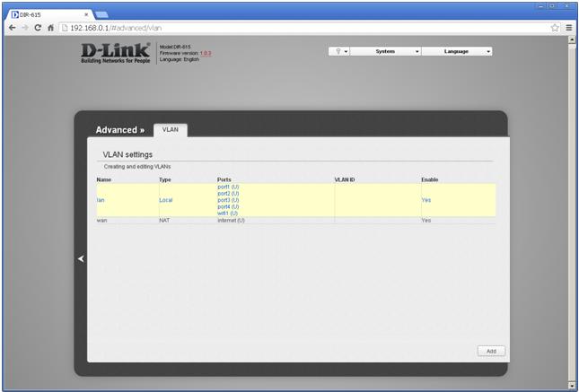Click the browser home icon
Screen dimensions: 579x392
[51, 28]
